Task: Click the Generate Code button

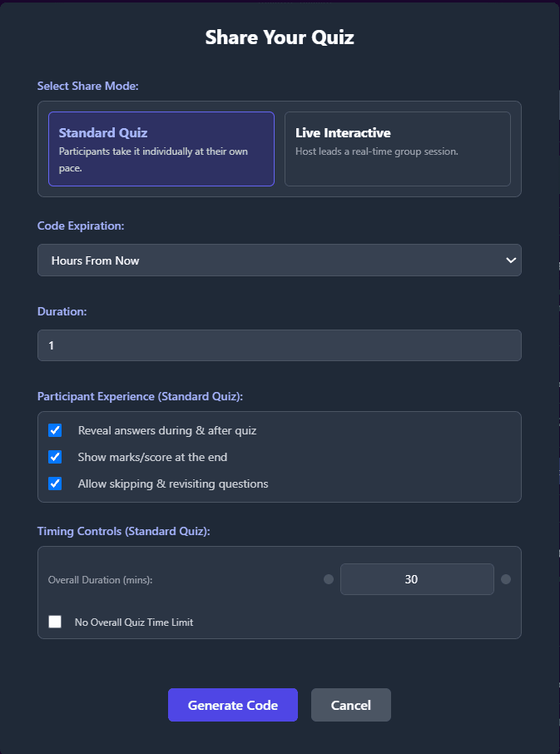Action: (232, 705)
